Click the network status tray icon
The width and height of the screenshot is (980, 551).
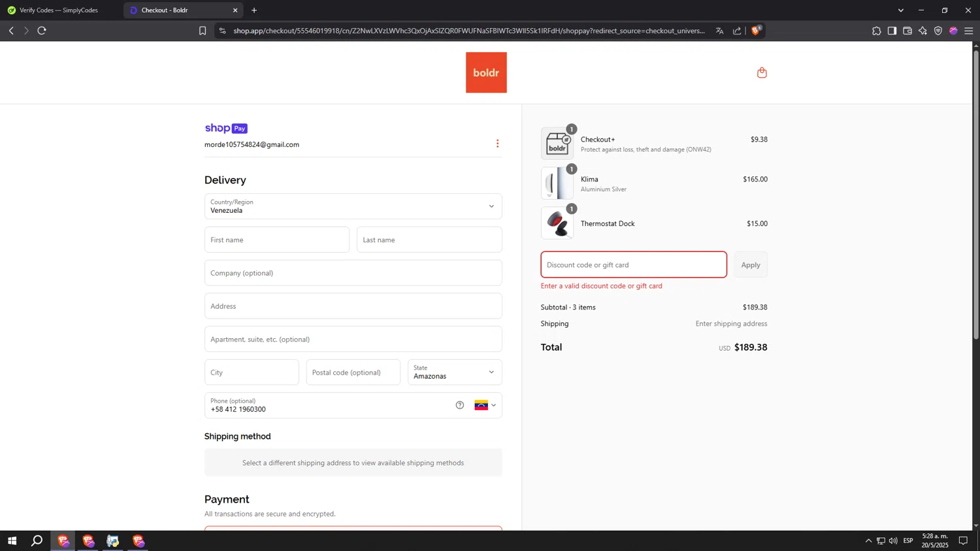[x=881, y=541]
